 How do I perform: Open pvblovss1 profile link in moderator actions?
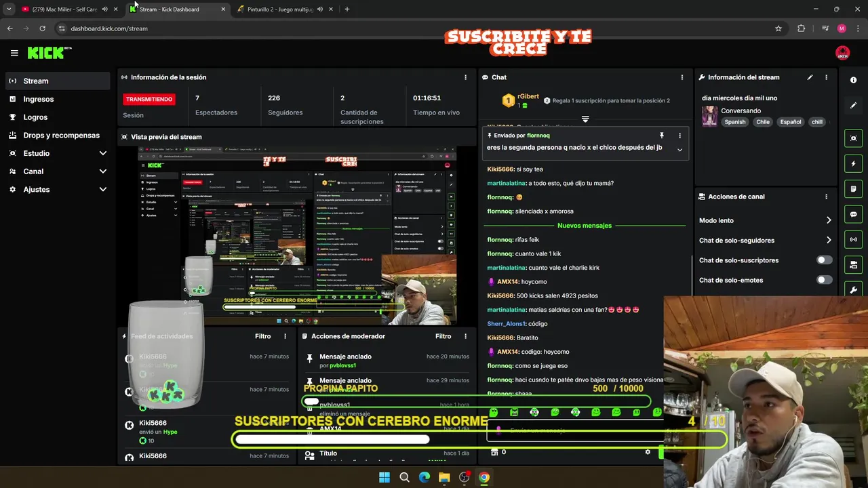click(342, 365)
